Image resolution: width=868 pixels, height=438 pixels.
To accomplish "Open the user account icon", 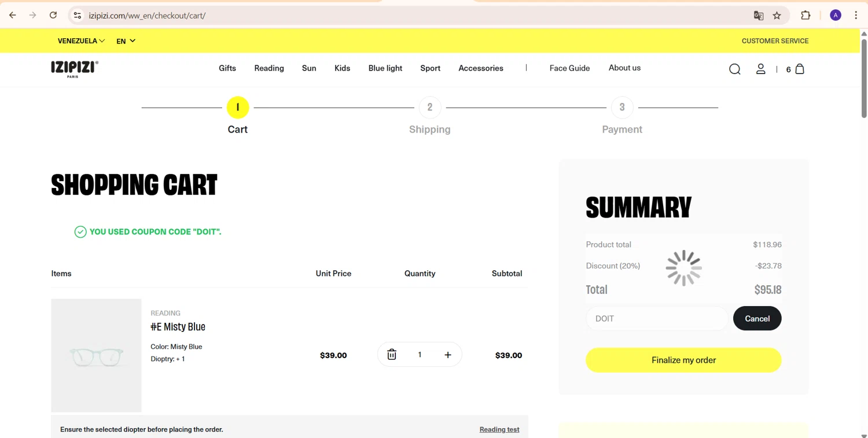I will 761,69.
